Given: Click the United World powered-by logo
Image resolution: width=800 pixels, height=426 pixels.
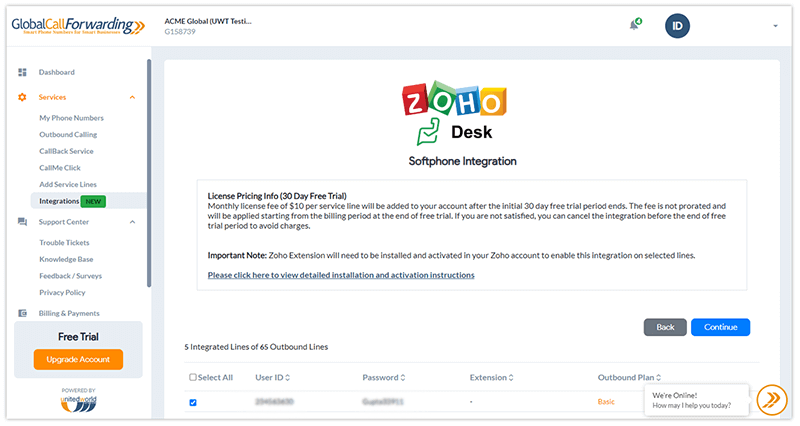Looking at the screenshot, I should point(78,402).
